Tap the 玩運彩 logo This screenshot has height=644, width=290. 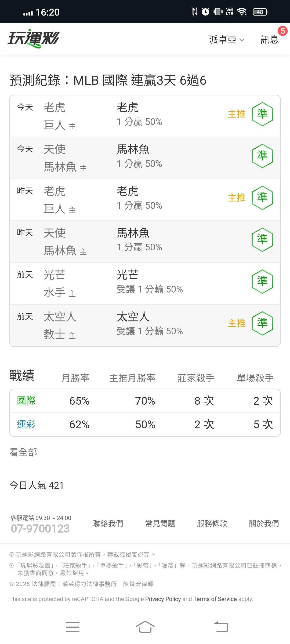click(x=33, y=39)
